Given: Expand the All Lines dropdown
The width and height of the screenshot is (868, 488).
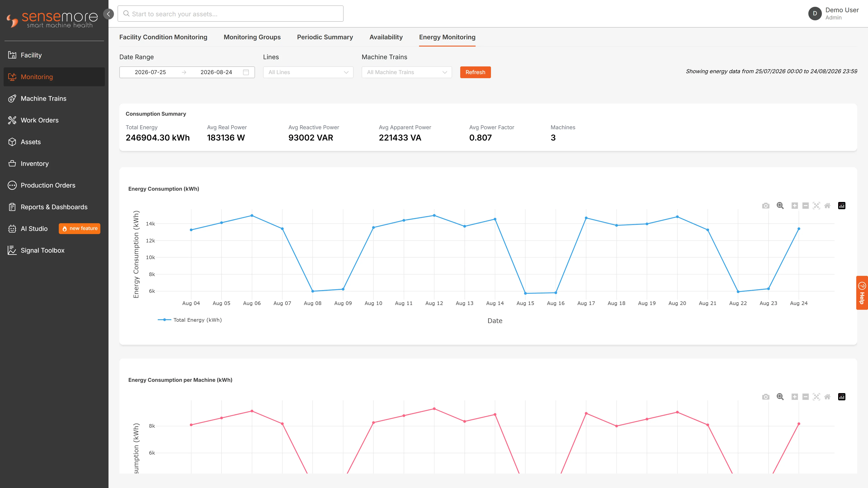Looking at the screenshot, I should click(x=308, y=72).
